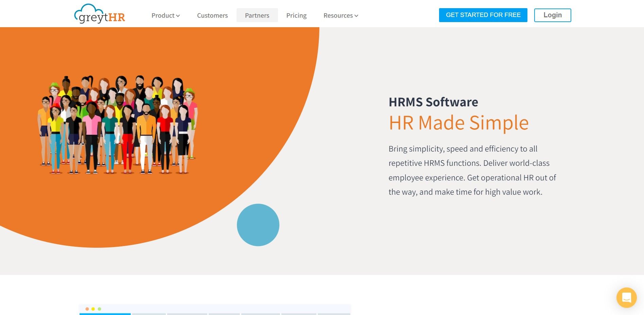This screenshot has width=644, height=315.
Task: Click the paragraph starting 'Bring simplicity, speed'
Action: coord(472,170)
